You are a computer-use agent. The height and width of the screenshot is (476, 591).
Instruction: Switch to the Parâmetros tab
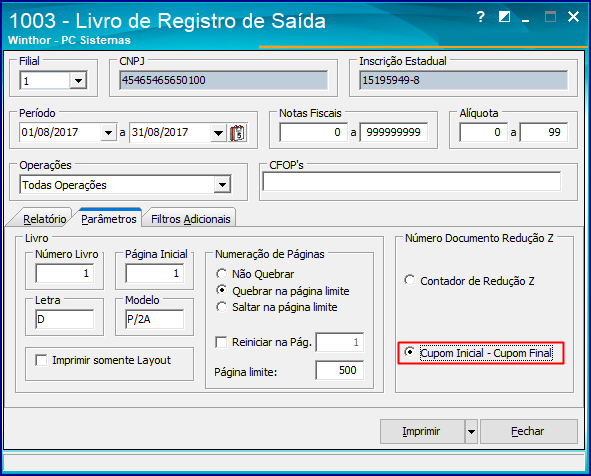coord(109,219)
